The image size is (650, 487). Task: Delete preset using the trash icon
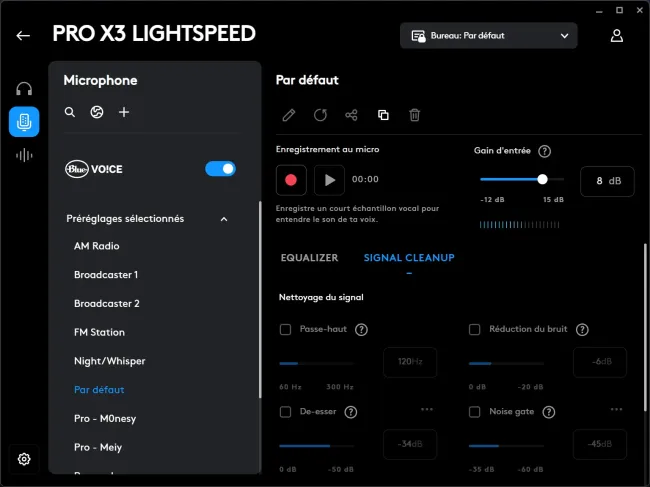(415, 115)
